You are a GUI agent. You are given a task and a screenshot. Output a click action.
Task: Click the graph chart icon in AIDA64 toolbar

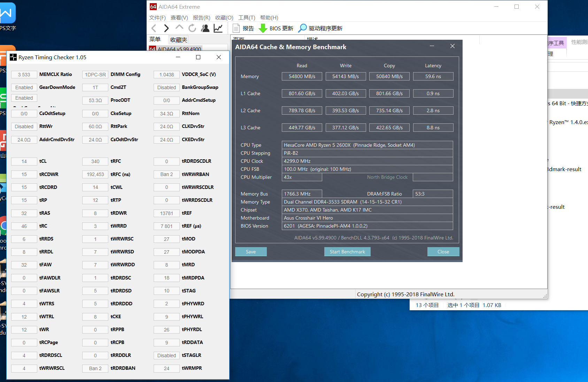[218, 28]
